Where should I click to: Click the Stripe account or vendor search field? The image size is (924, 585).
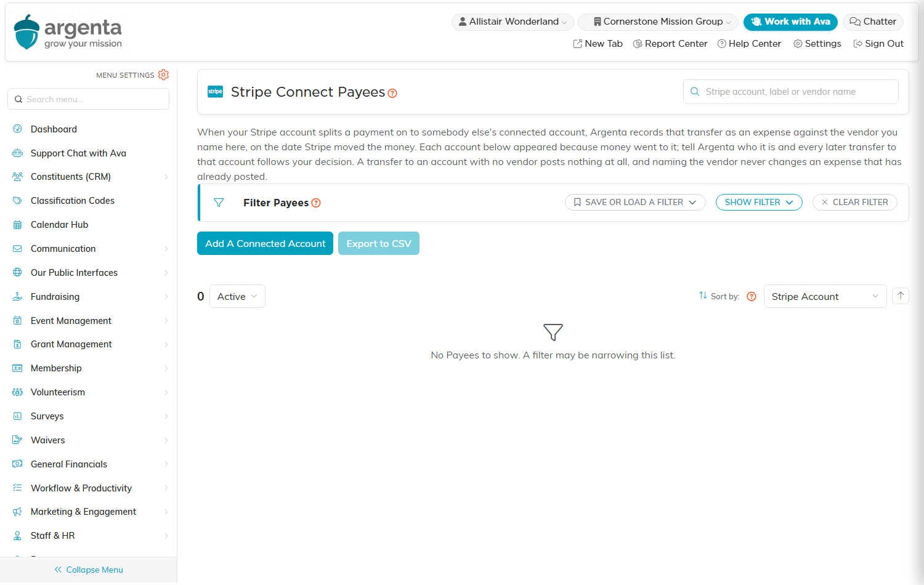(x=791, y=92)
